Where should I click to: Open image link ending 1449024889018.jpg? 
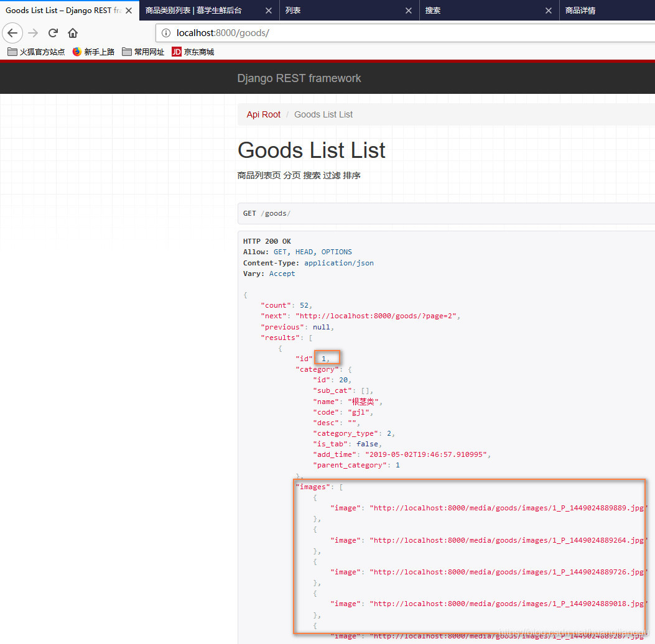point(508,604)
